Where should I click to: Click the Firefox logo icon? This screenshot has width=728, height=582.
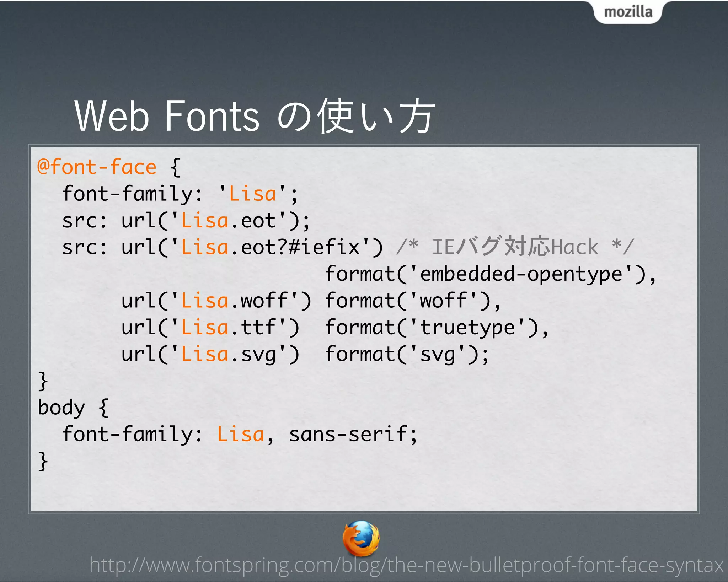click(361, 539)
